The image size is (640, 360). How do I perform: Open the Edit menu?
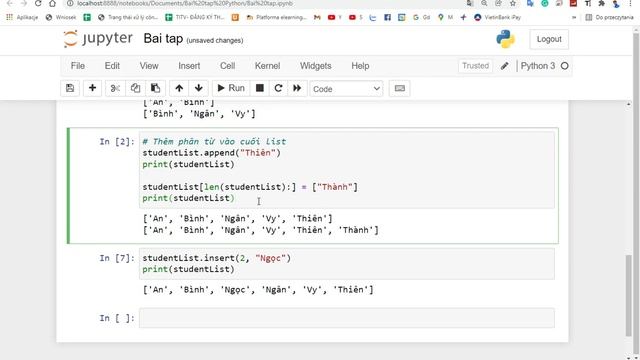click(112, 66)
